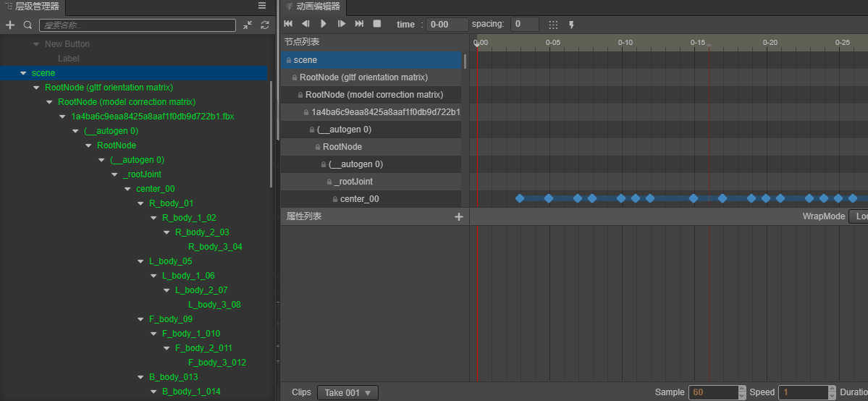The image size is (868, 401).
Task: Stop the animation playback
Action: click(x=377, y=24)
